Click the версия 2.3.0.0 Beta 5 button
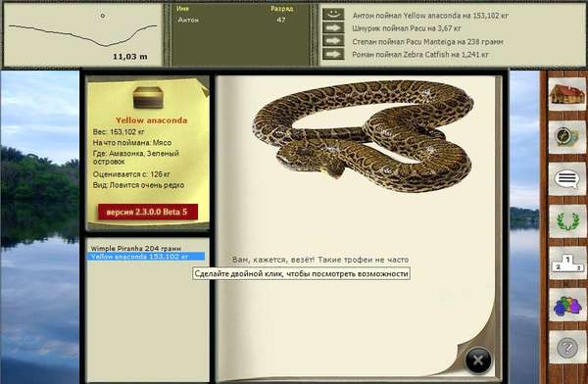This screenshot has width=588, height=384. click(x=148, y=212)
